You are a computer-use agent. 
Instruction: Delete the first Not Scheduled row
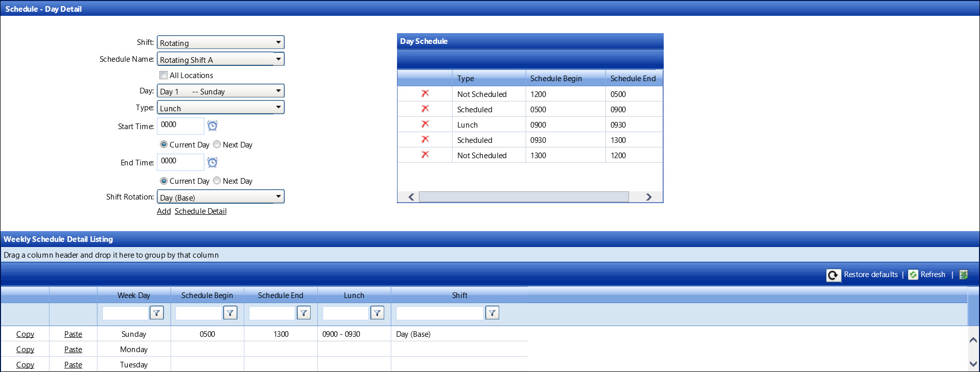coord(425,93)
